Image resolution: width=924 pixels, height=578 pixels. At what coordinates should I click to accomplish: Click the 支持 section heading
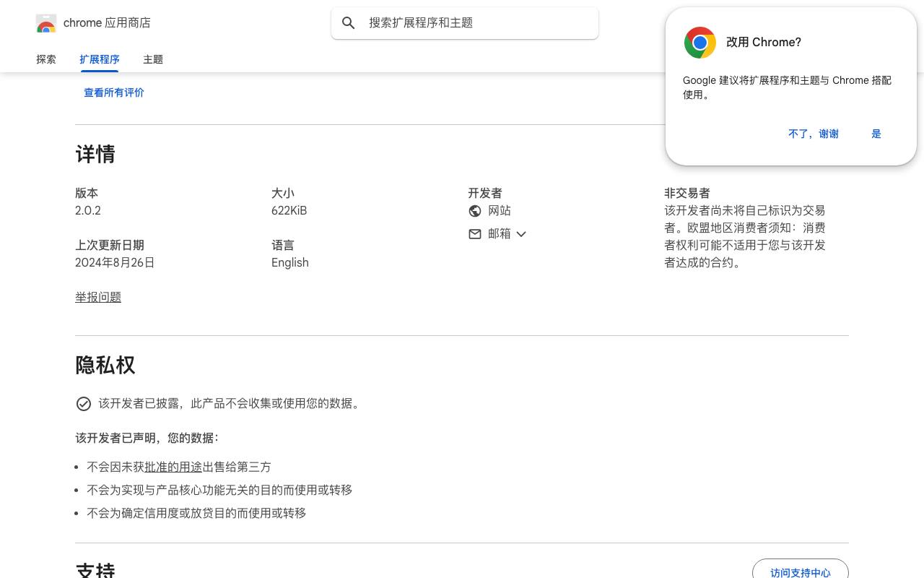[95, 570]
